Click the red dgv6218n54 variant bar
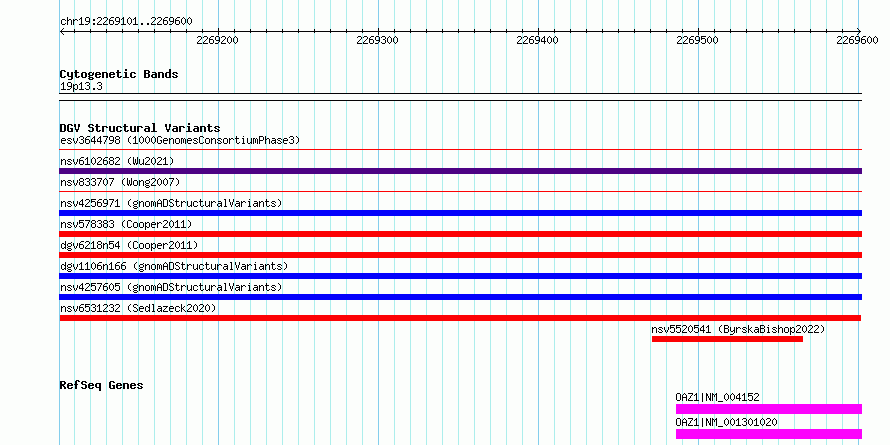This screenshot has height=445, width=890. [x=461, y=255]
